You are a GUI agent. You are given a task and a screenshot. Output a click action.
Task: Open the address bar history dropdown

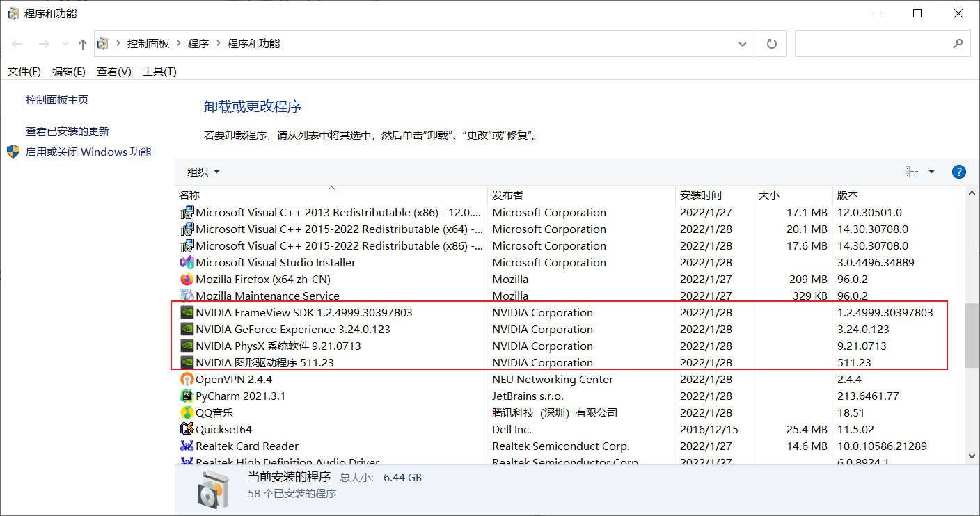coord(742,43)
